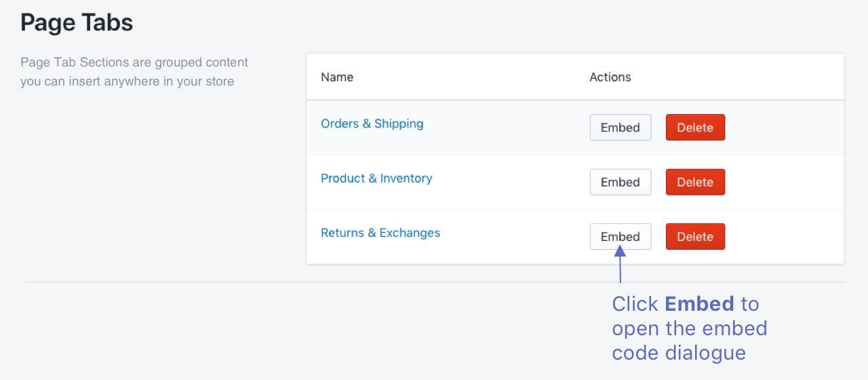Delete the Product & Inventory tab
The width and height of the screenshot is (868, 380).
click(x=695, y=182)
